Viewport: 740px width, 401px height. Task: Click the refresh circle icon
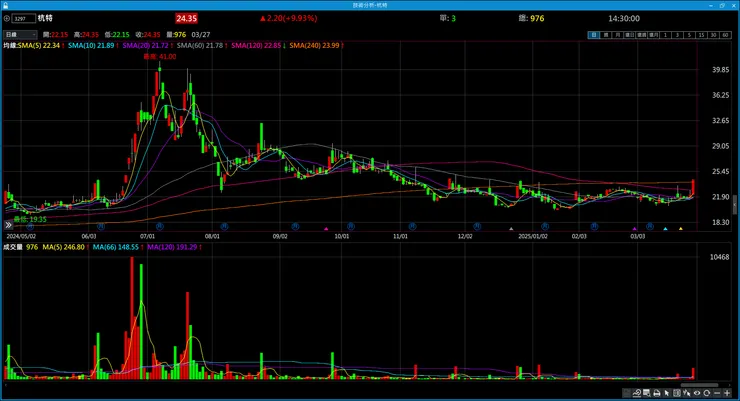(706, 393)
